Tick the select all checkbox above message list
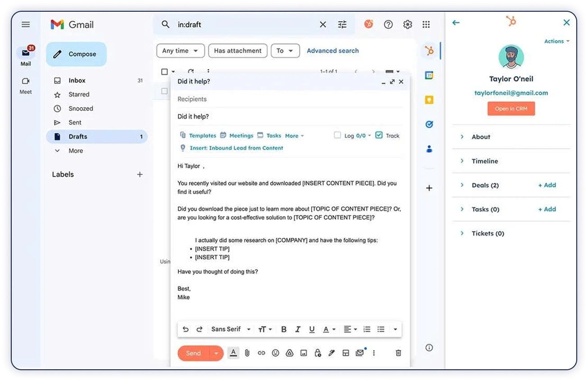588x381 pixels. point(164,72)
